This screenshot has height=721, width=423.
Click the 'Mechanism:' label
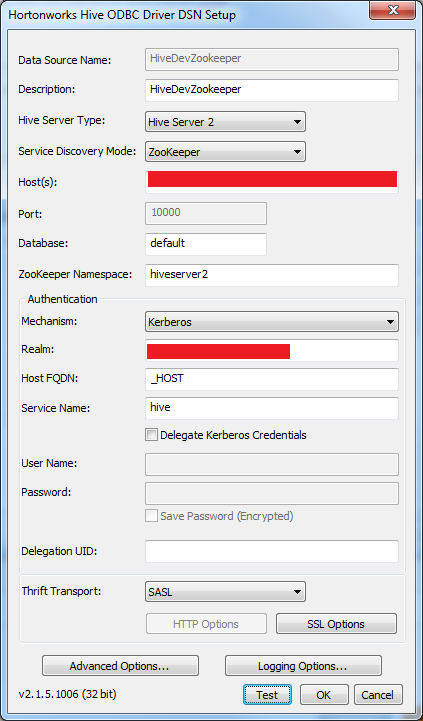(49, 321)
